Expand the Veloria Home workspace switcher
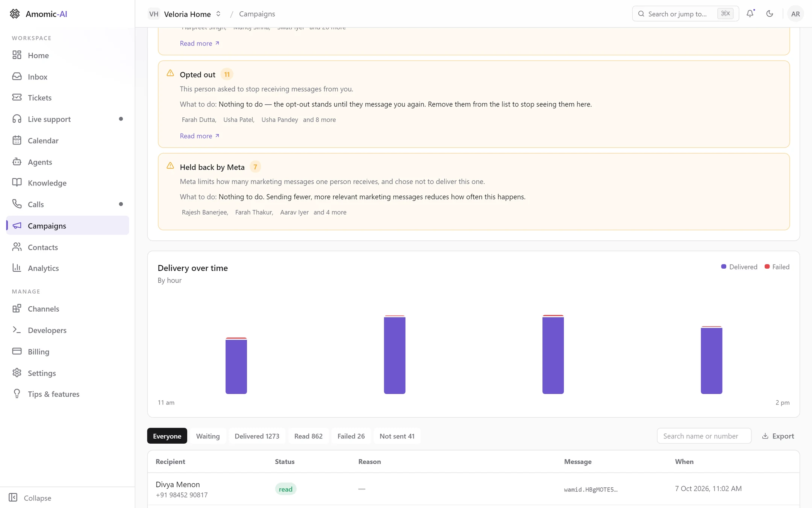812x508 pixels. pyautogui.click(x=185, y=14)
